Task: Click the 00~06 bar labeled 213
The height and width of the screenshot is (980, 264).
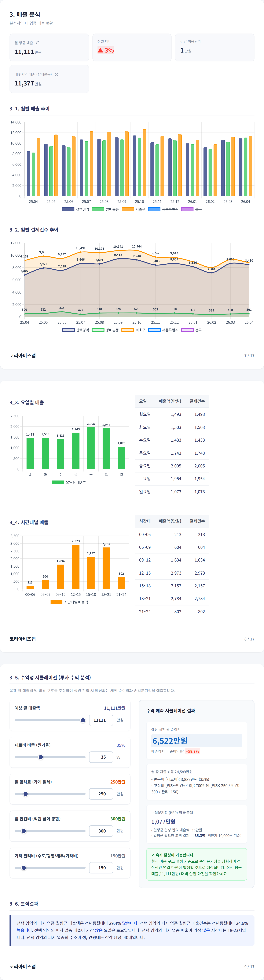Action: [30, 587]
